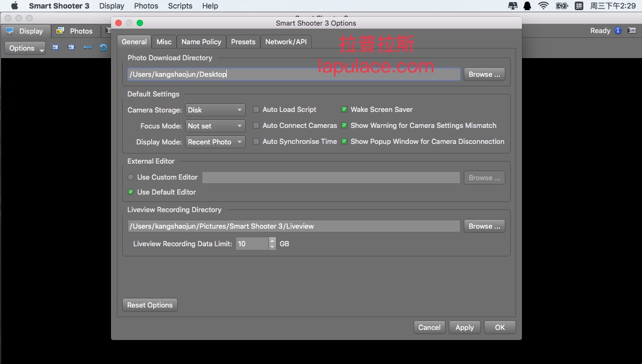Screen dimensions: 642x364
Task: Click the fit-image-to-window icon in Display toolbar
Action: (56, 47)
